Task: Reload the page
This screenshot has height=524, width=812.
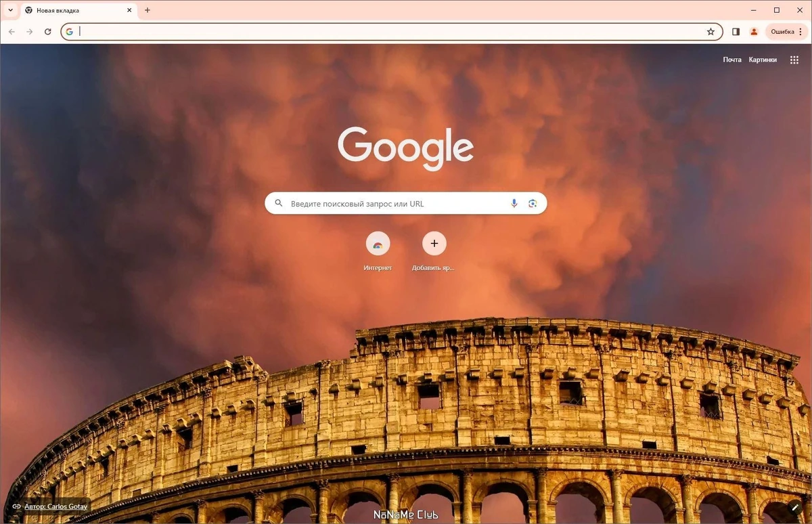Action: (x=47, y=32)
